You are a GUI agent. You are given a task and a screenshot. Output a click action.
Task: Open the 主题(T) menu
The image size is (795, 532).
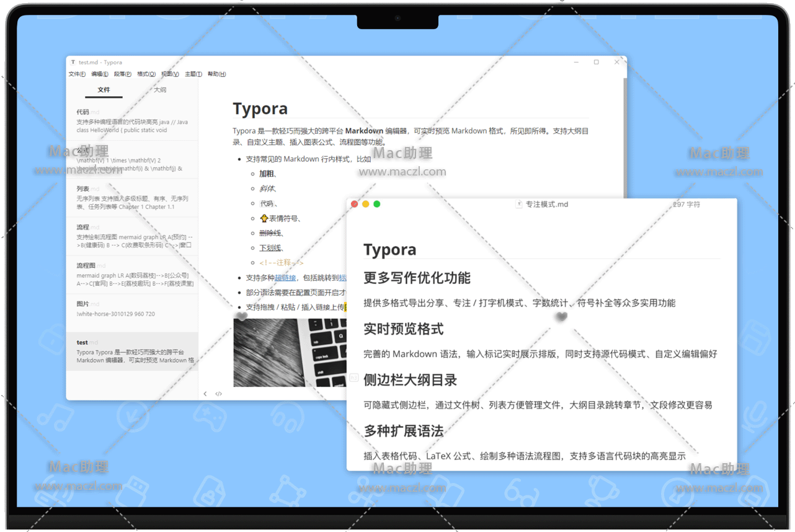tap(194, 74)
